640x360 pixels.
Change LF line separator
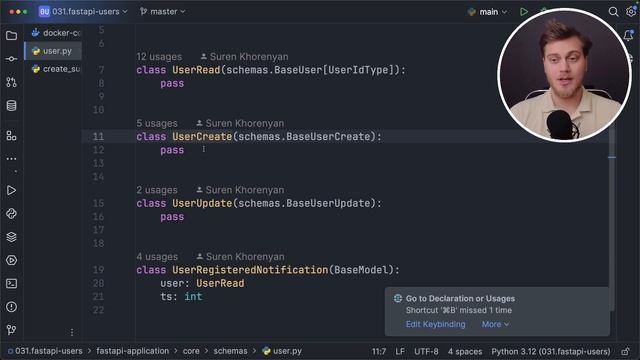pyautogui.click(x=400, y=351)
